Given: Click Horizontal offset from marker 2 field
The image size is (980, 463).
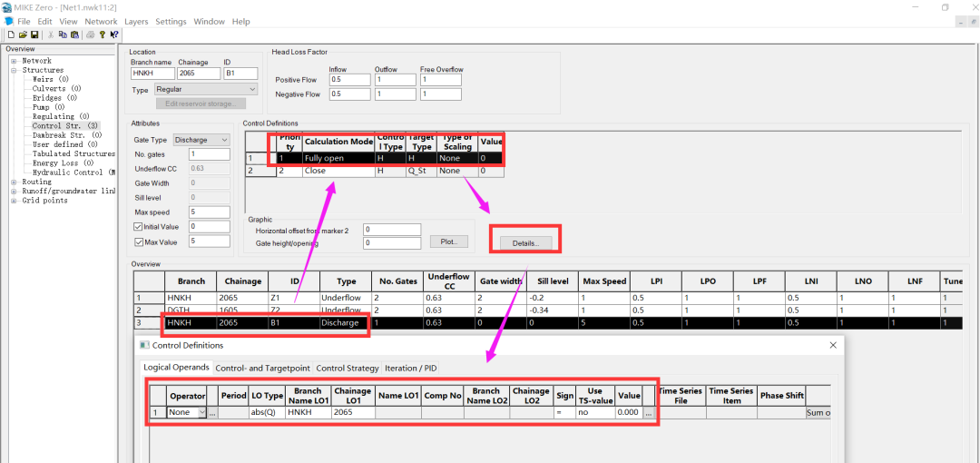Looking at the screenshot, I should tap(392, 230).
